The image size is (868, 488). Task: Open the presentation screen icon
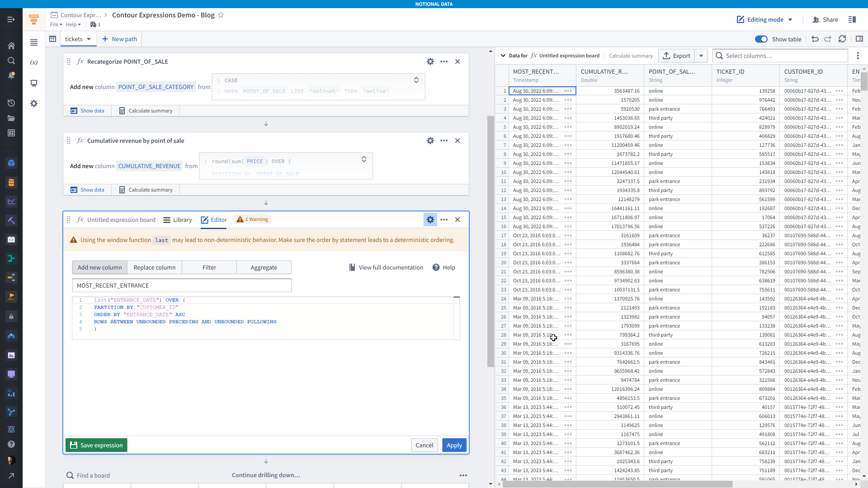click(x=34, y=83)
